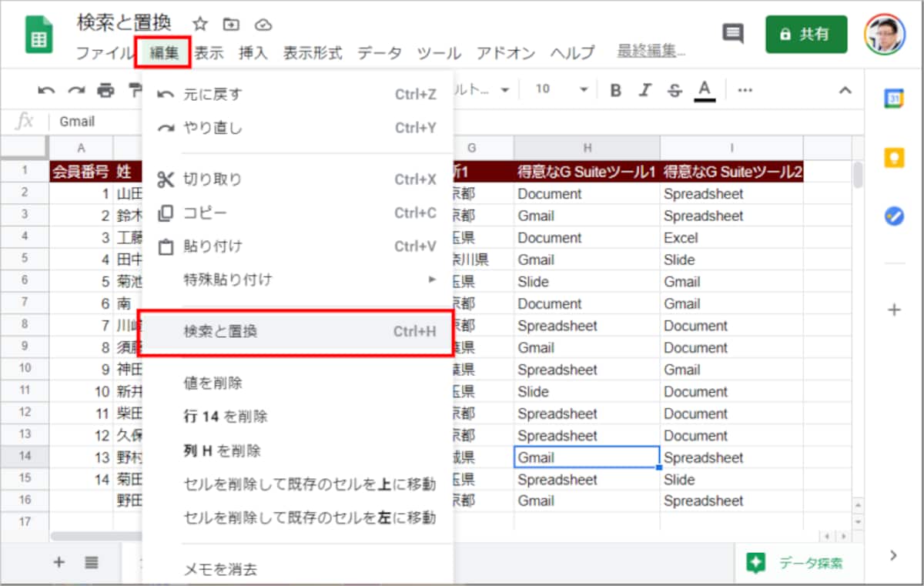Viewport: 924px width, 586px height.
Task: Click the Excel cell in row 4
Action: tap(731, 238)
